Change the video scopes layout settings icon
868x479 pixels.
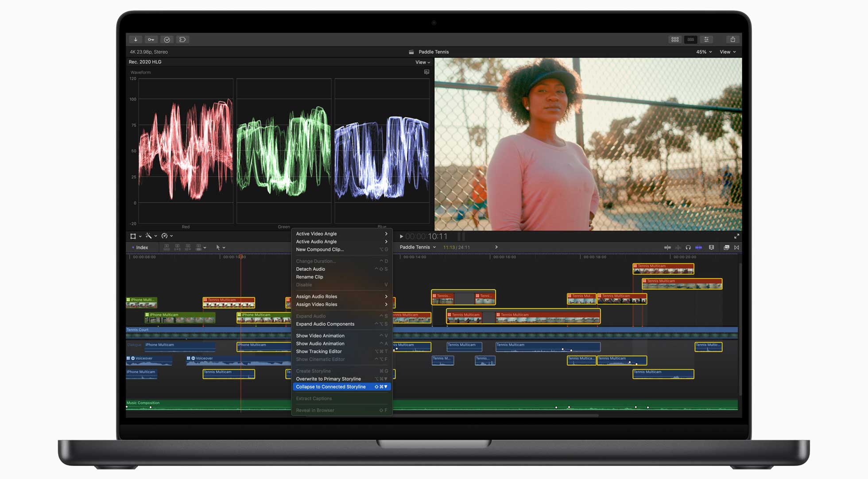(x=426, y=72)
